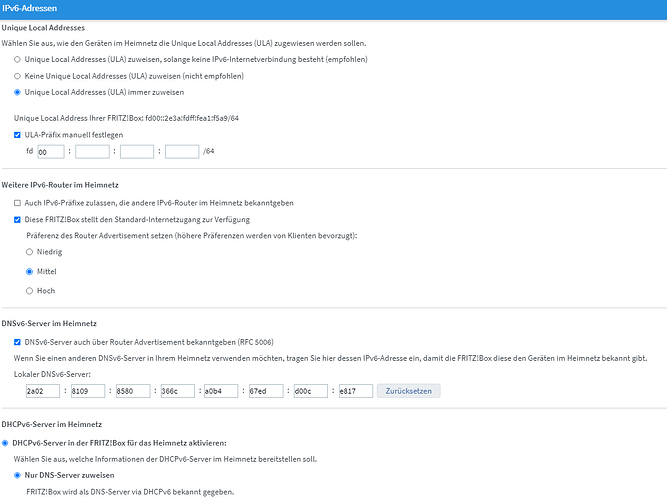
Task: Choose the Nur DNS-Server zuweisen option
Action: point(18,474)
